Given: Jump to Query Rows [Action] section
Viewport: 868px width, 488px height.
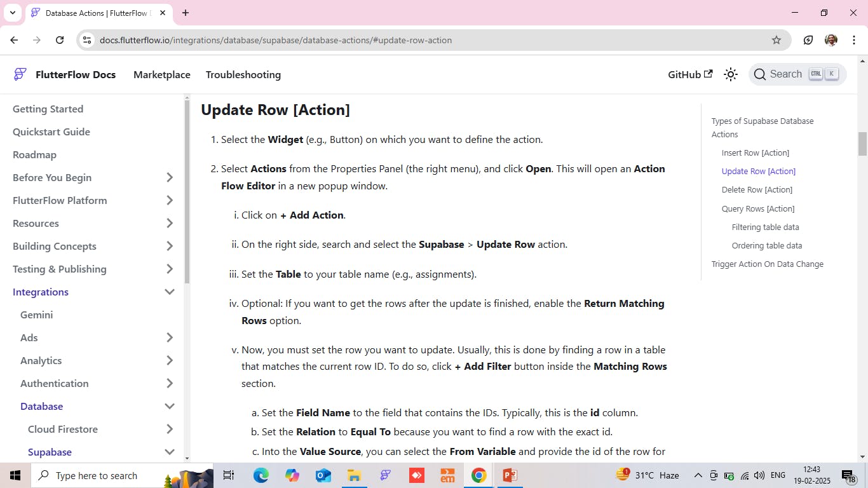Looking at the screenshot, I should point(758,208).
